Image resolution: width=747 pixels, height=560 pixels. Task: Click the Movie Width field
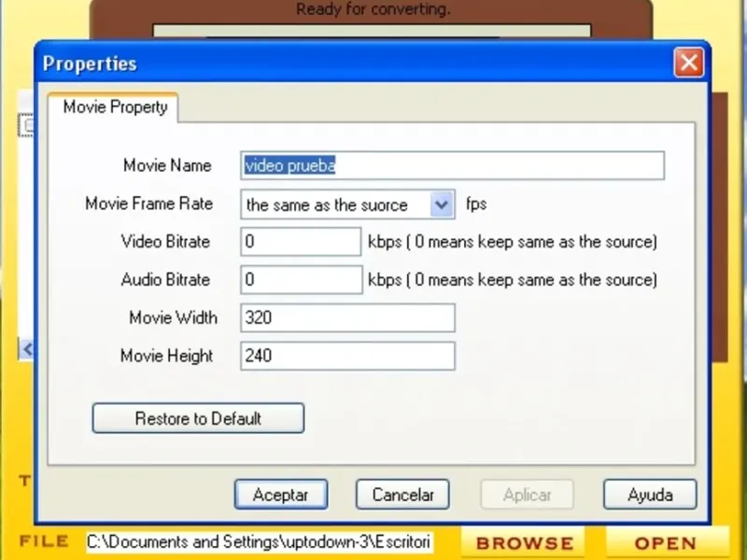click(x=347, y=317)
